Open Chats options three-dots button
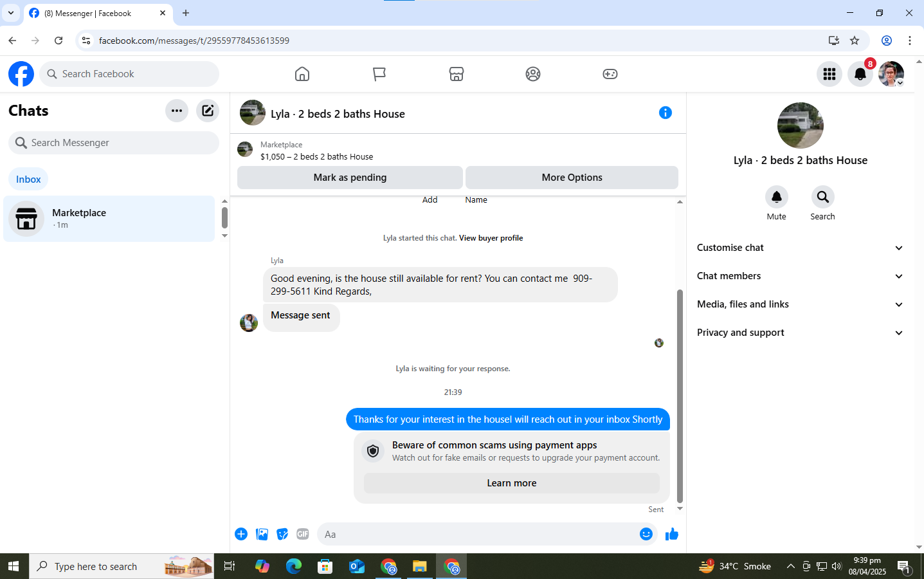Screen dimensions: 924x579 coord(177,111)
